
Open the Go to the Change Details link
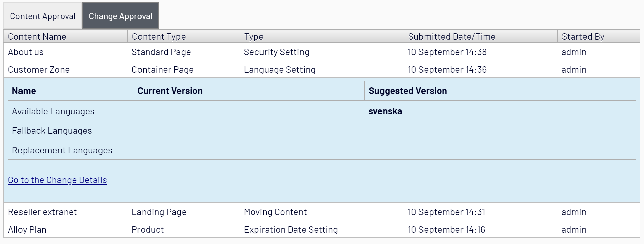pyautogui.click(x=57, y=180)
